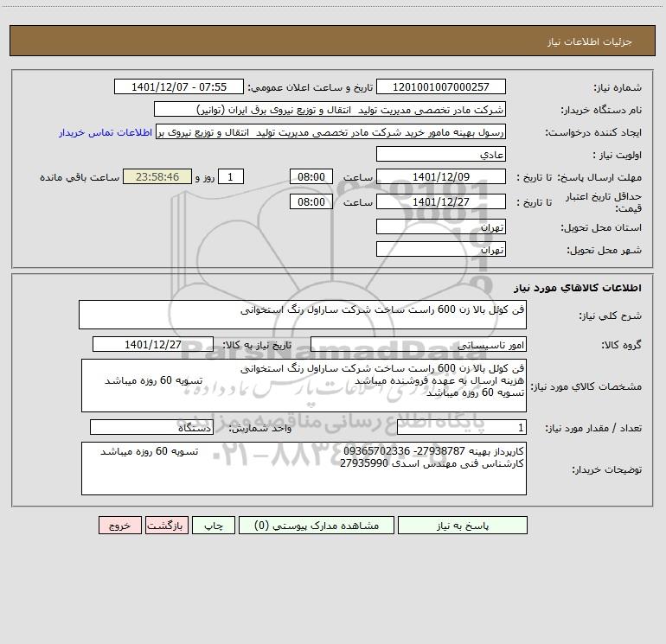Click the label استان محل تحویل:

point(601,227)
